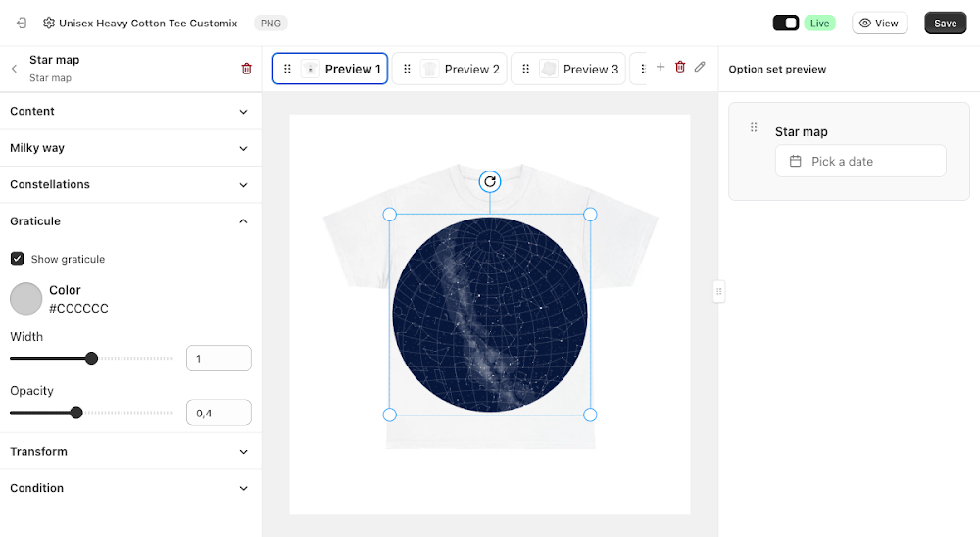Open the Pick a date field
This screenshot has height=537, width=980.
[x=860, y=162]
